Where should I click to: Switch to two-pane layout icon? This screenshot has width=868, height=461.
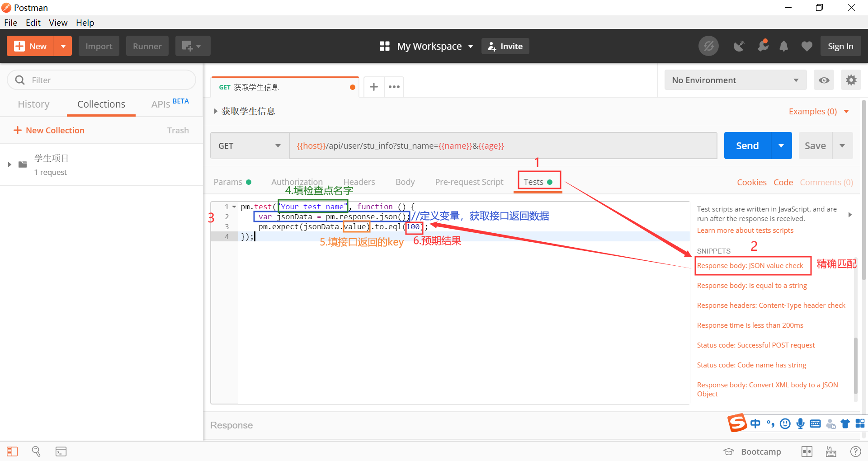click(807, 452)
